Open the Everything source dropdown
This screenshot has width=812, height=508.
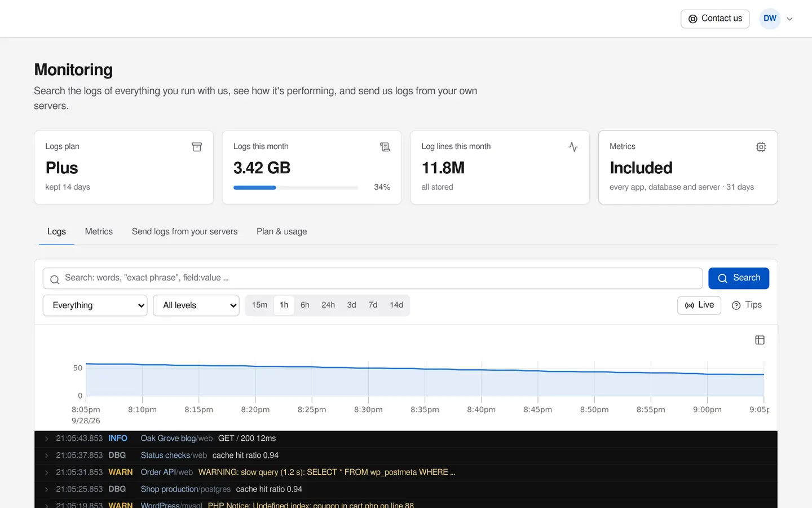tap(95, 305)
